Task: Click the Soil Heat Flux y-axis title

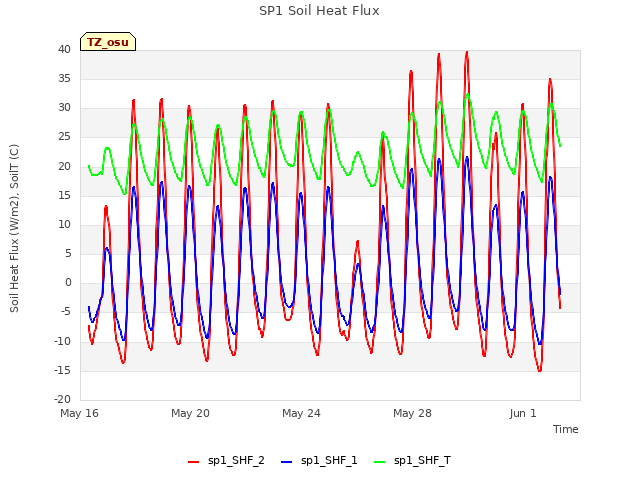Action: [14, 228]
